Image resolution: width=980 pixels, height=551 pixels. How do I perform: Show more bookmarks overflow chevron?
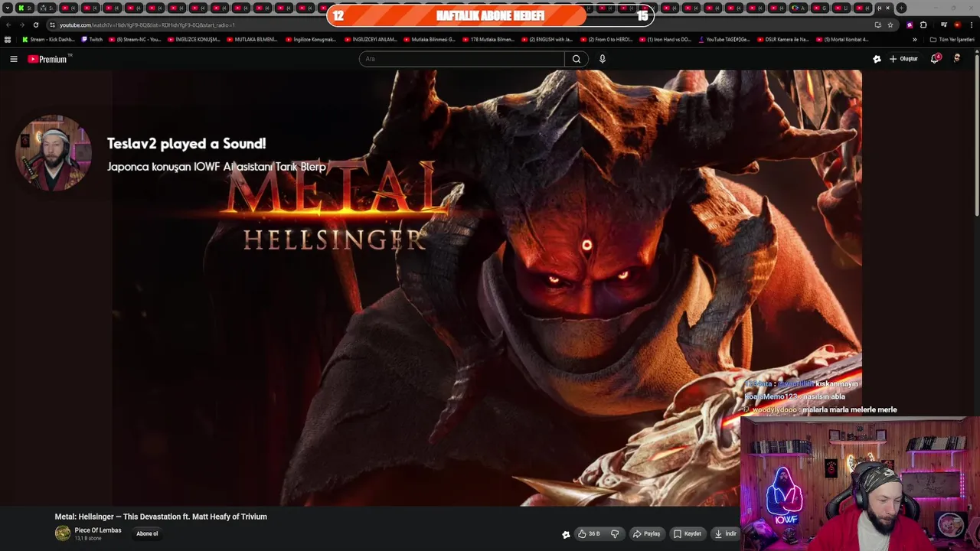pos(914,39)
